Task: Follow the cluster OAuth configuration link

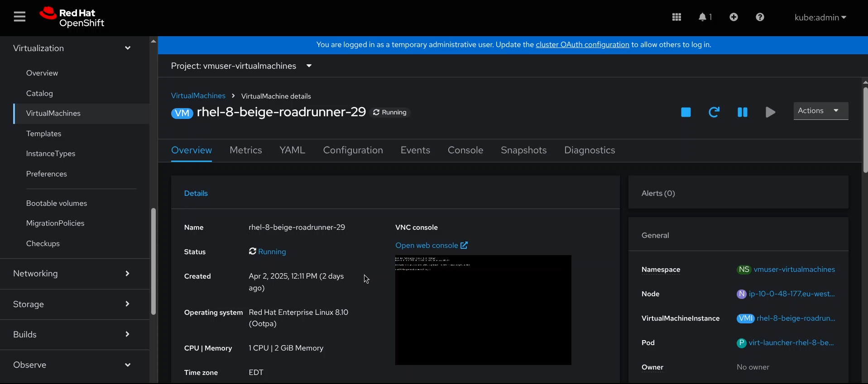Action: click(582, 45)
